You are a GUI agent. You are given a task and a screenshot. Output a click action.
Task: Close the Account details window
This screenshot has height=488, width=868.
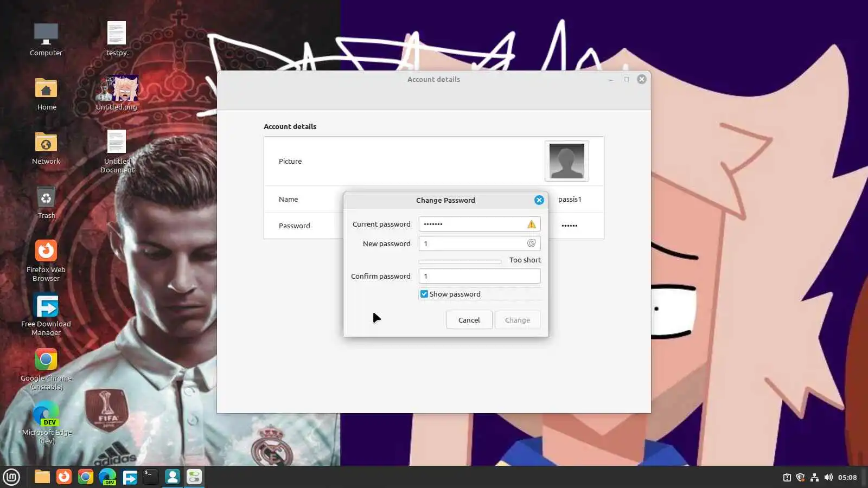pos(642,79)
